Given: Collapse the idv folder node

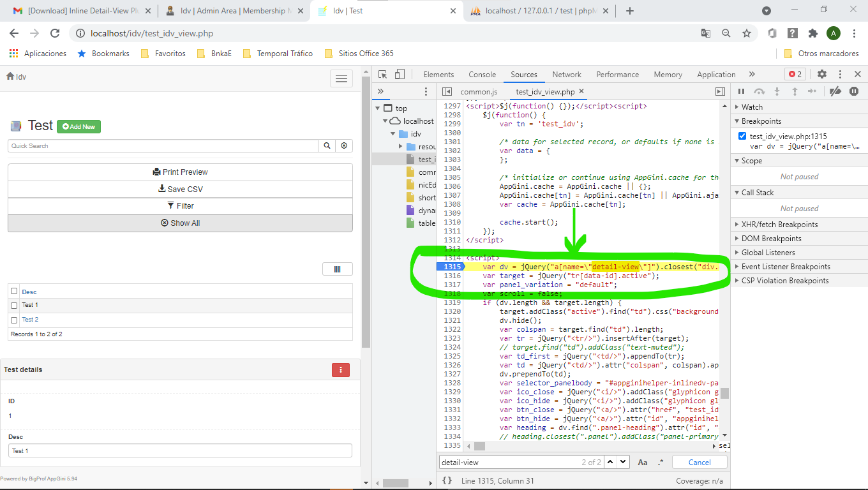Looking at the screenshot, I should click(393, 134).
